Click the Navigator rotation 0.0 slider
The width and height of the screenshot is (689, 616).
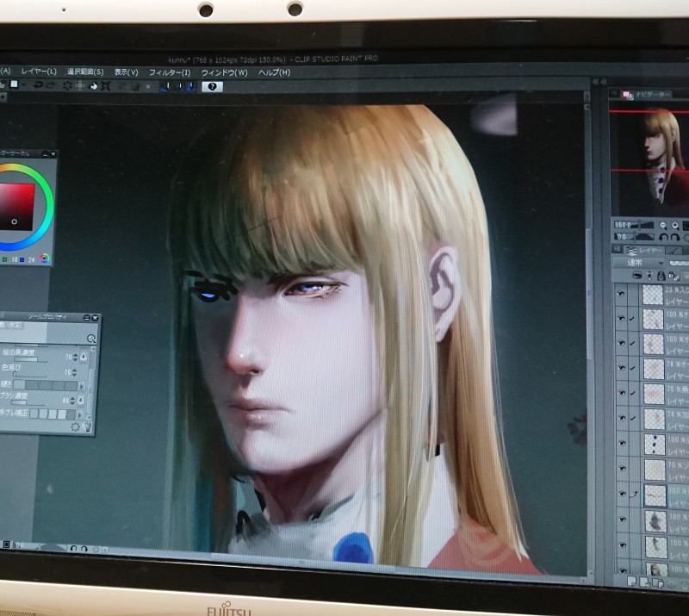point(634,237)
